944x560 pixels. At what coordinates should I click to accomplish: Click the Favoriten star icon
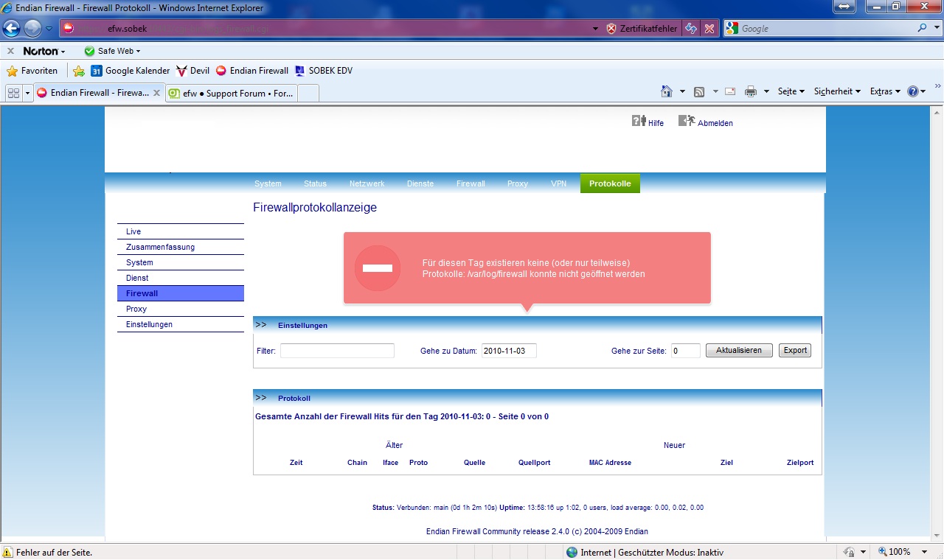click(12, 71)
